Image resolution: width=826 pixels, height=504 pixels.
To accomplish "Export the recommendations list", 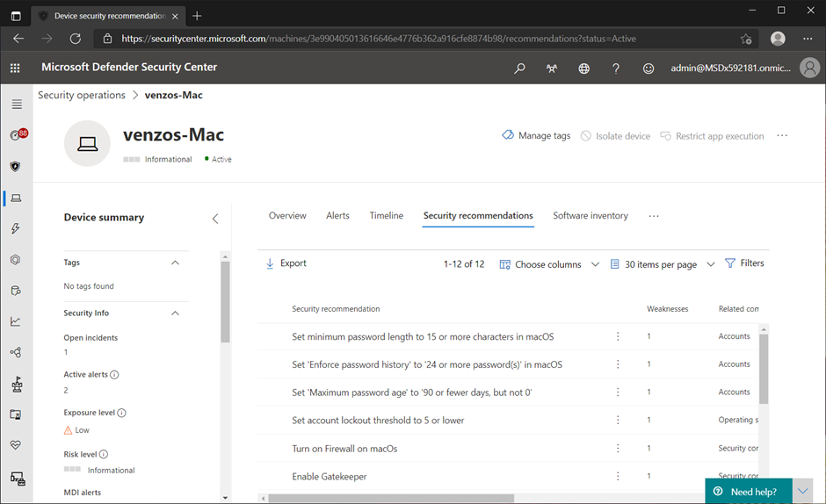I will pos(286,263).
